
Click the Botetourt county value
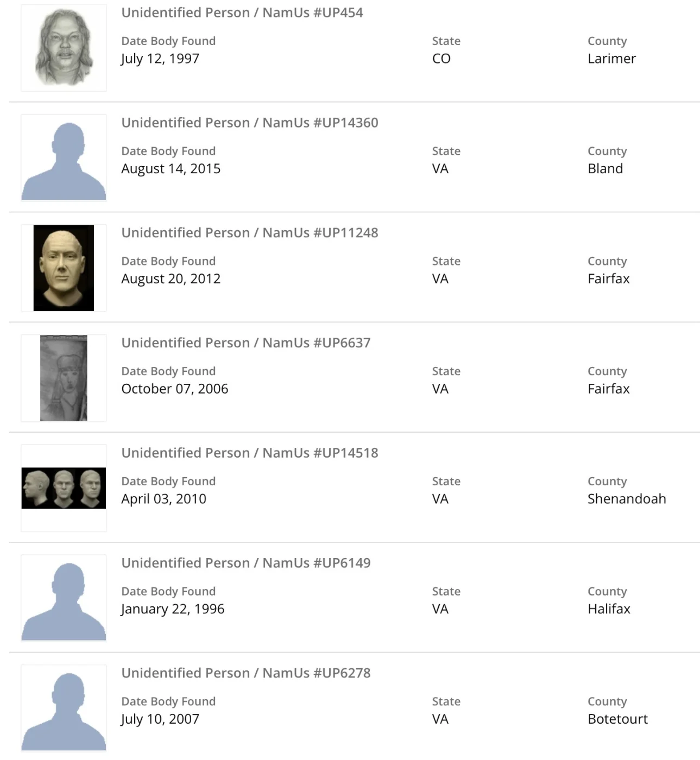[617, 719]
